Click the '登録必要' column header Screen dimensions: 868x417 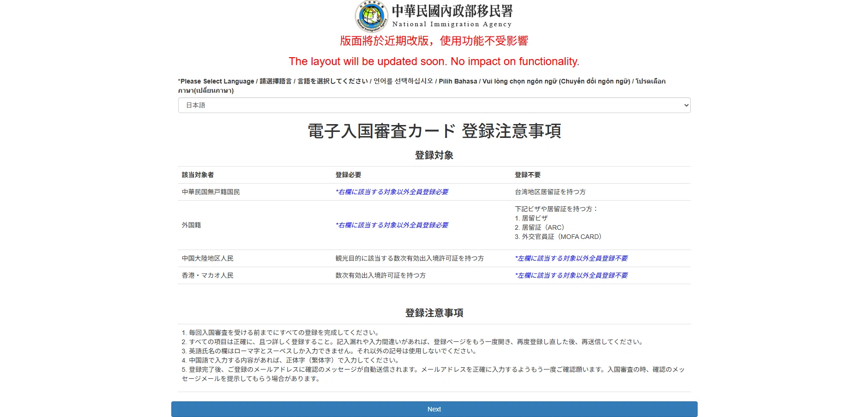348,175
